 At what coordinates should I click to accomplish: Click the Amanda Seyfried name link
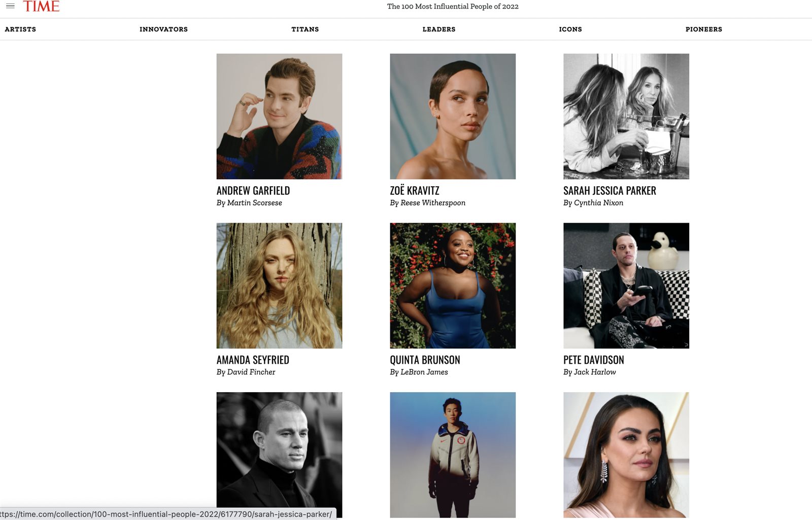(x=253, y=360)
